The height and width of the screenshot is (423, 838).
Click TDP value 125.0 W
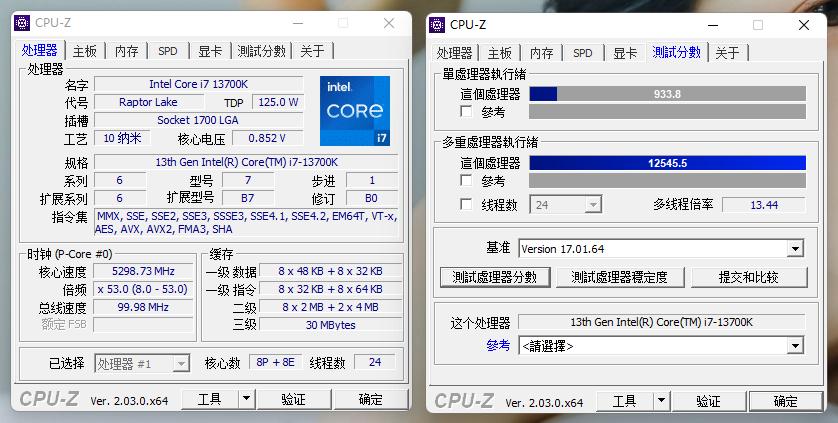278,102
